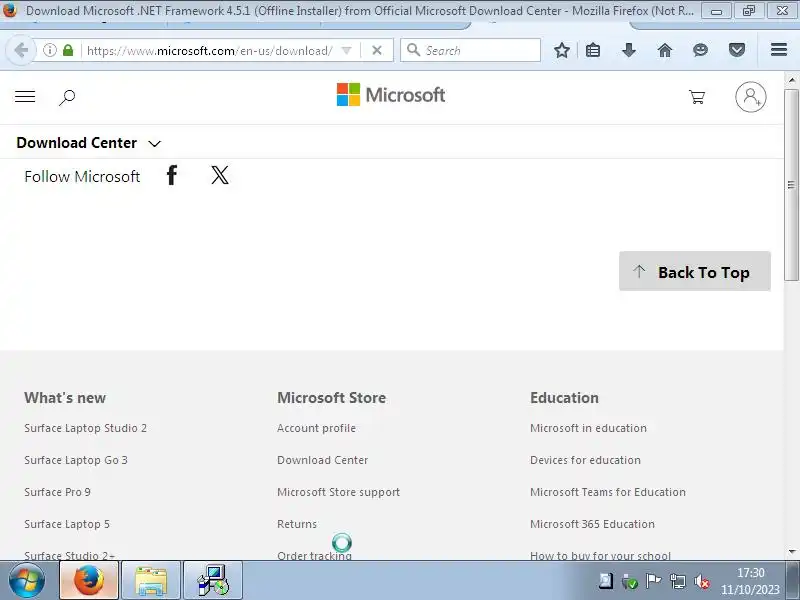
Task: Follow Microsoft on X
Action: click(x=220, y=175)
